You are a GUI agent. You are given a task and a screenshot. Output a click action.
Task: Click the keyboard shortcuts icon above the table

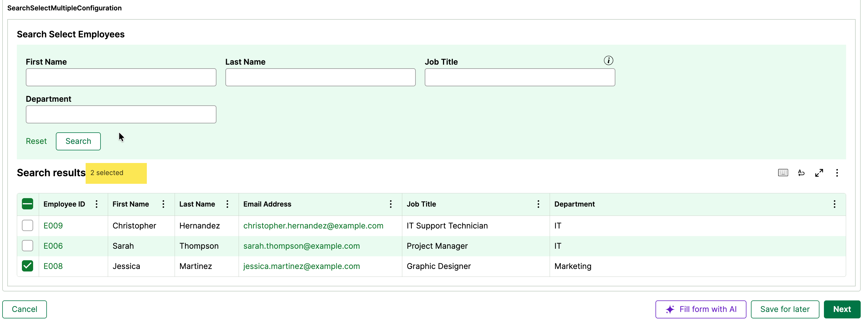(x=783, y=173)
